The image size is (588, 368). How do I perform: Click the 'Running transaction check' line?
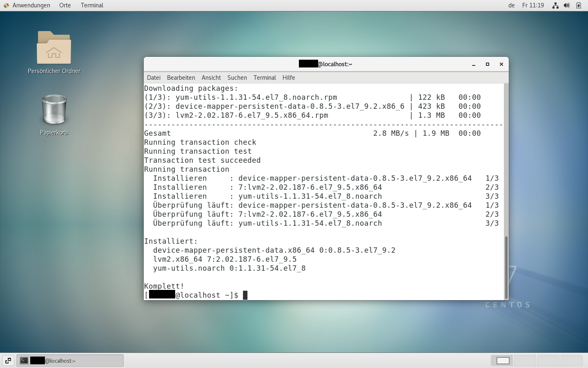click(200, 142)
